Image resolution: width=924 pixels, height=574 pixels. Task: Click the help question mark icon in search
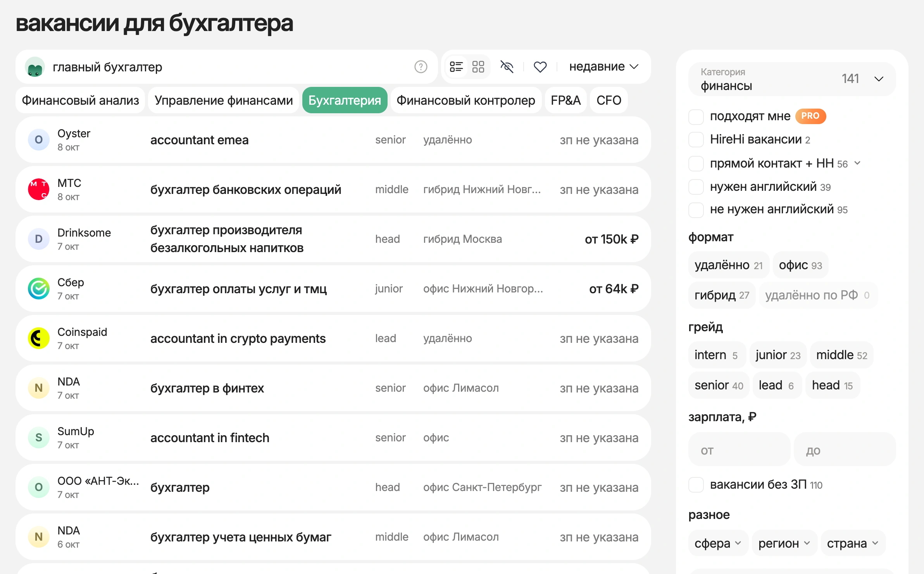[421, 67]
